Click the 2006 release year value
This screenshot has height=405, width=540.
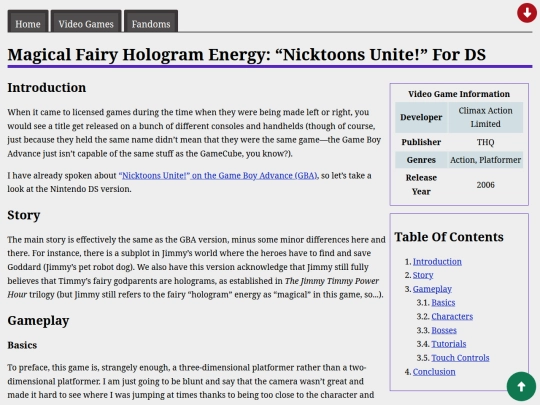pos(486,185)
